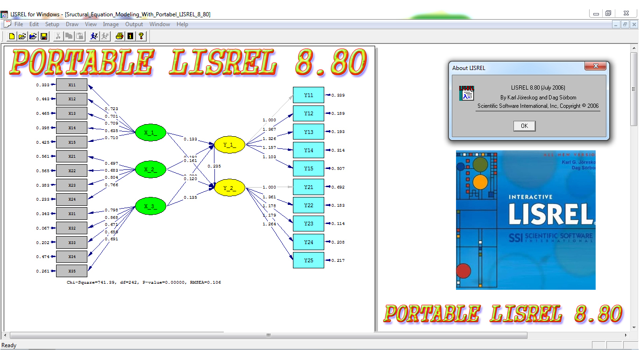Select the yellow Y_1_ latent variable ellipse
Image resolution: width=641 pixels, height=364 pixels.
point(229,145)
